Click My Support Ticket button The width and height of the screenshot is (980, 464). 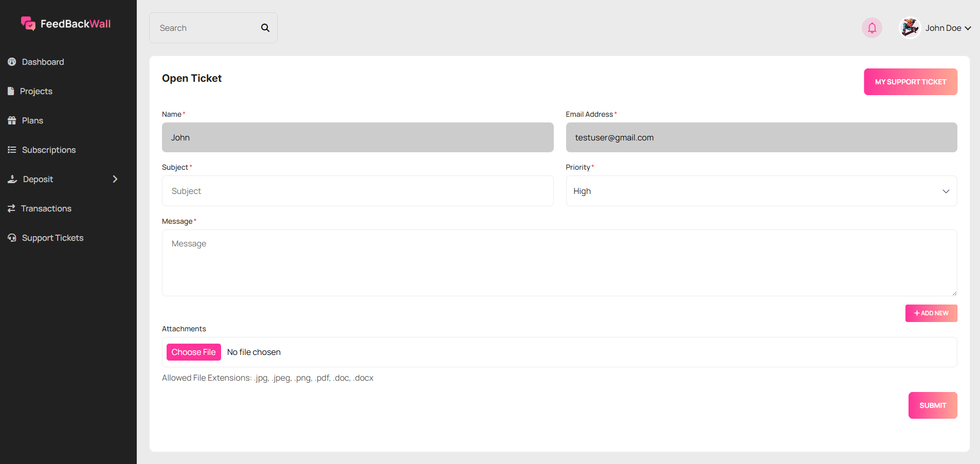point(910,82)
